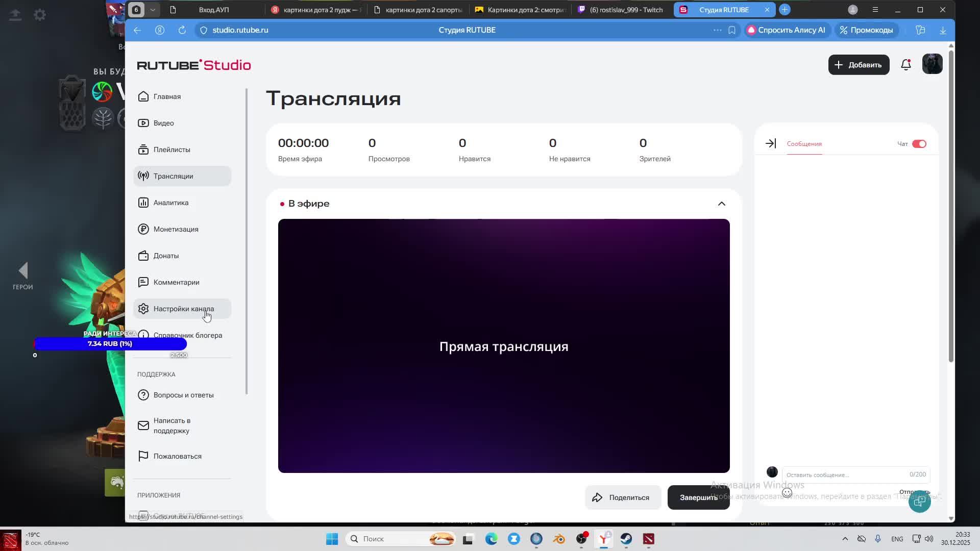This screenshot has width=980, height=551.
Task: Disable the Чат toggle switch
Action: pos(920,143)
